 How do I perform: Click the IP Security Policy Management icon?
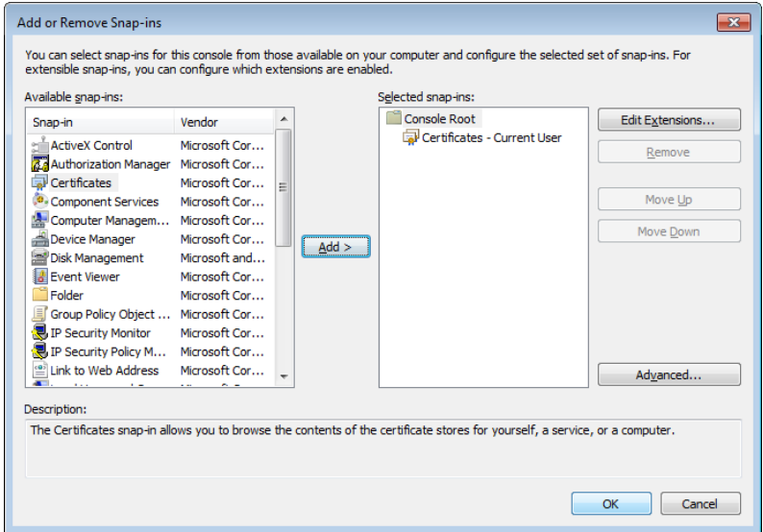(x=40, y=351)
